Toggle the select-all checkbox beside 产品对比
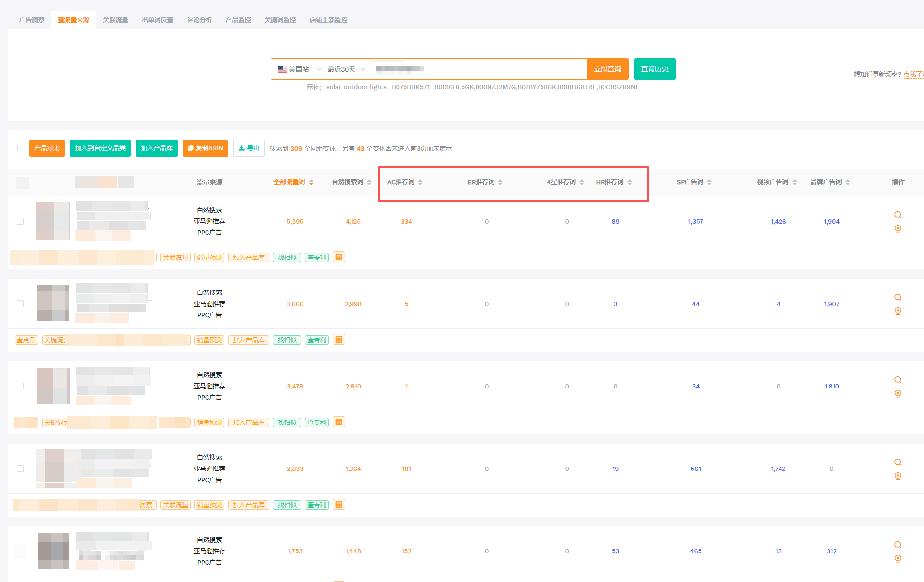This screenshot has width=924, height=582. pos(20,148)
